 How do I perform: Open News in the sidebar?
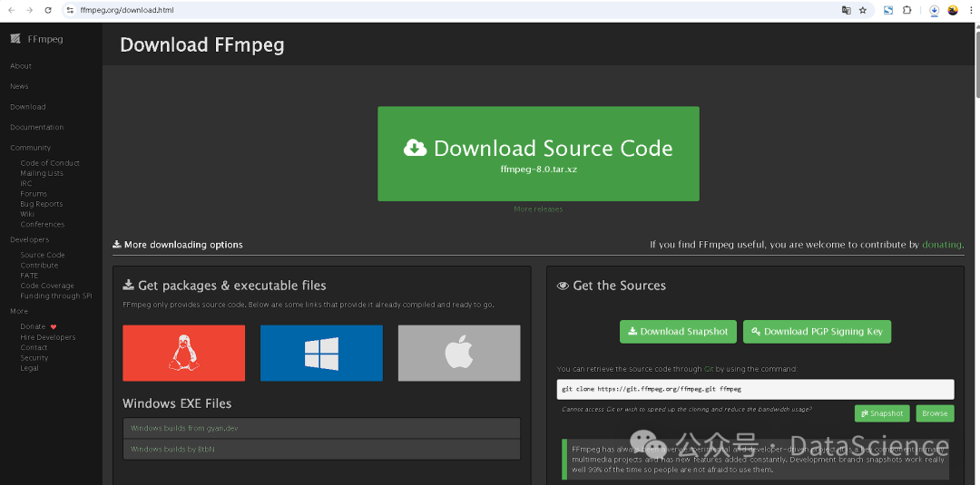19,86
